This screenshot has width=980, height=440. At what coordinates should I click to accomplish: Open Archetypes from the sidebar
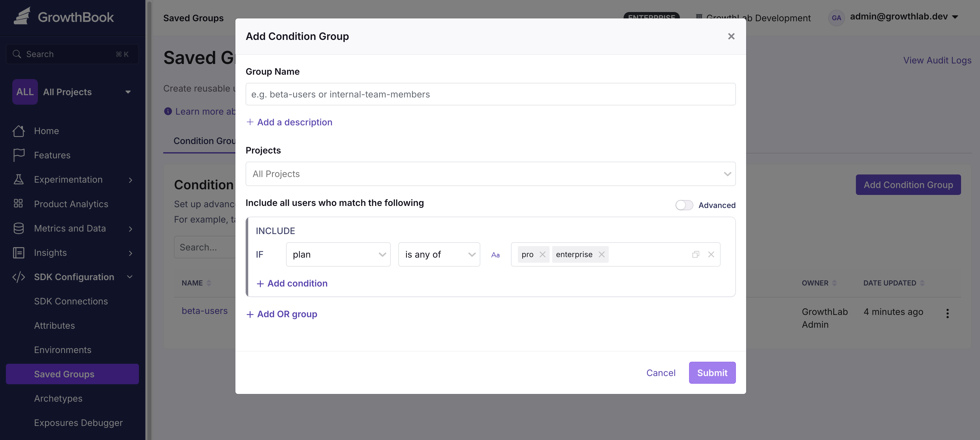point(58,398)
